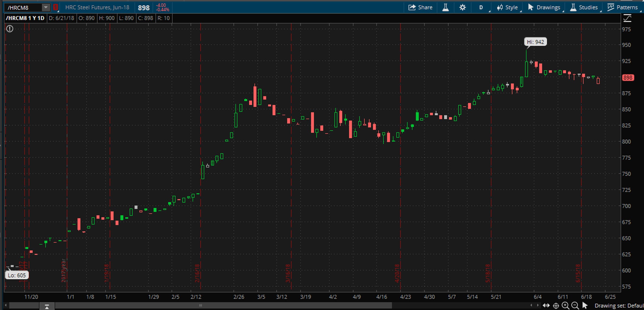Image resolution: width=644 pixels, height=310 pixels.
Task: Click the Lo: 605 price bubble
Action: click(x=17, y=275)
